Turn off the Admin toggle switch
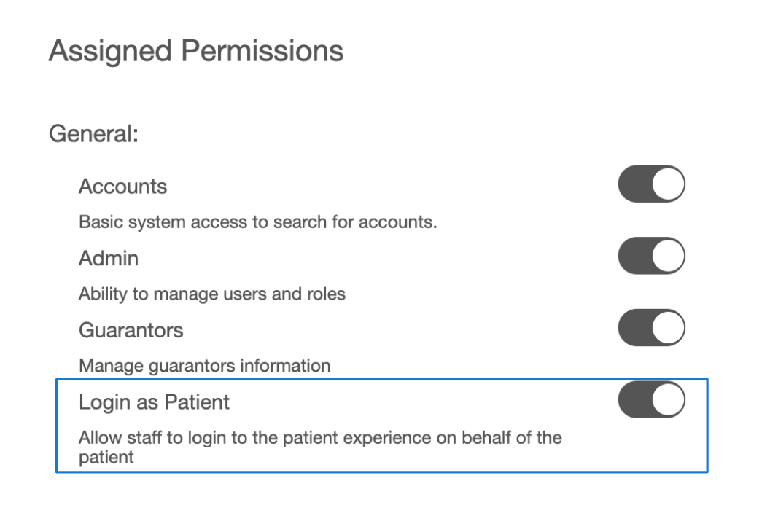The height and width of the screenshot is (532, 770). [x=651, y=256]
